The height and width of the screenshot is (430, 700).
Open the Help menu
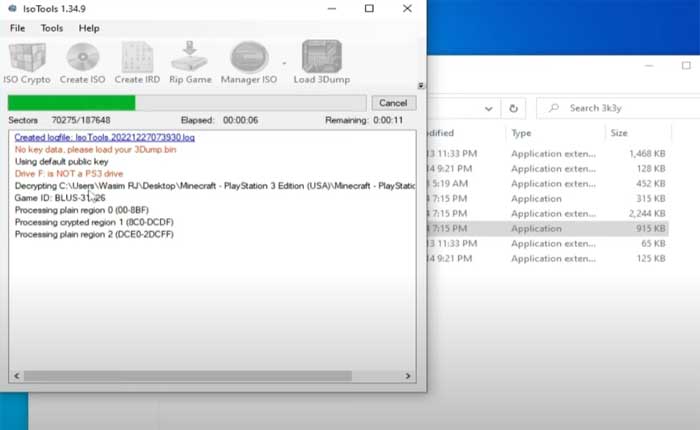pos(89,28)
